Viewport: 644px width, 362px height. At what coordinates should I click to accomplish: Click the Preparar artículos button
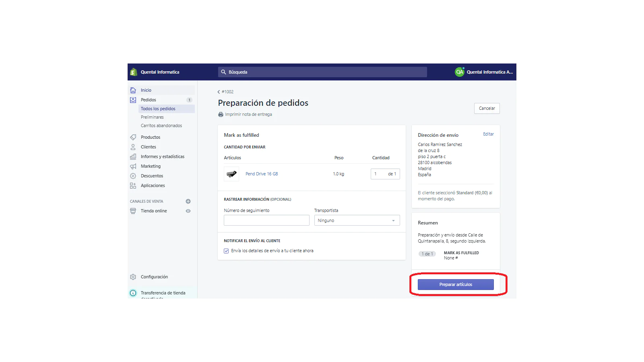point(456,284)
